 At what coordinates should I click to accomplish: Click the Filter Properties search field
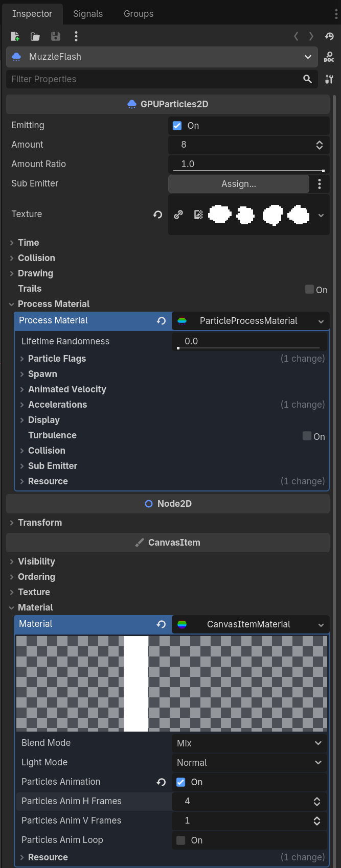tap(162, 79)
